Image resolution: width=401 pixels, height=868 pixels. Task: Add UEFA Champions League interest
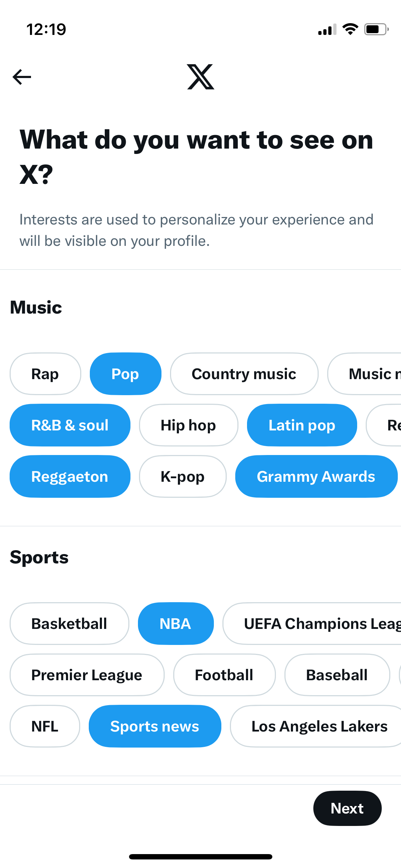click(312, 624)
